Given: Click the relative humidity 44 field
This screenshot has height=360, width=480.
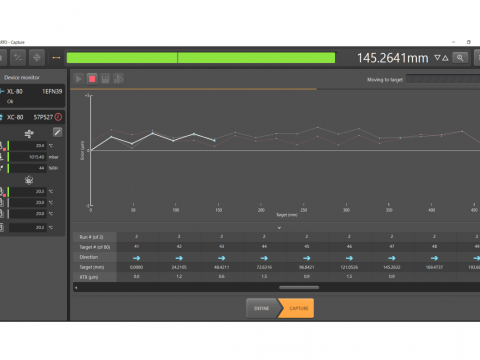Looking at the screenshot, I should tap(27, 168).
